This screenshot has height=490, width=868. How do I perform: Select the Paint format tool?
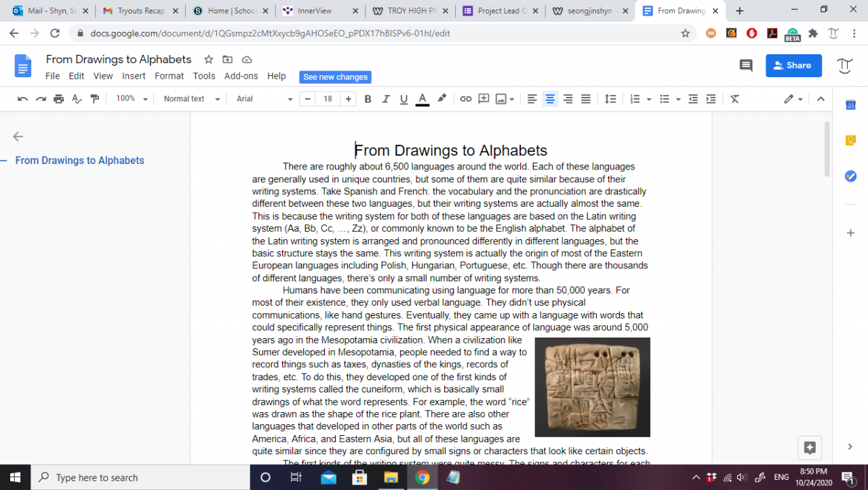(x=95, y=99)
